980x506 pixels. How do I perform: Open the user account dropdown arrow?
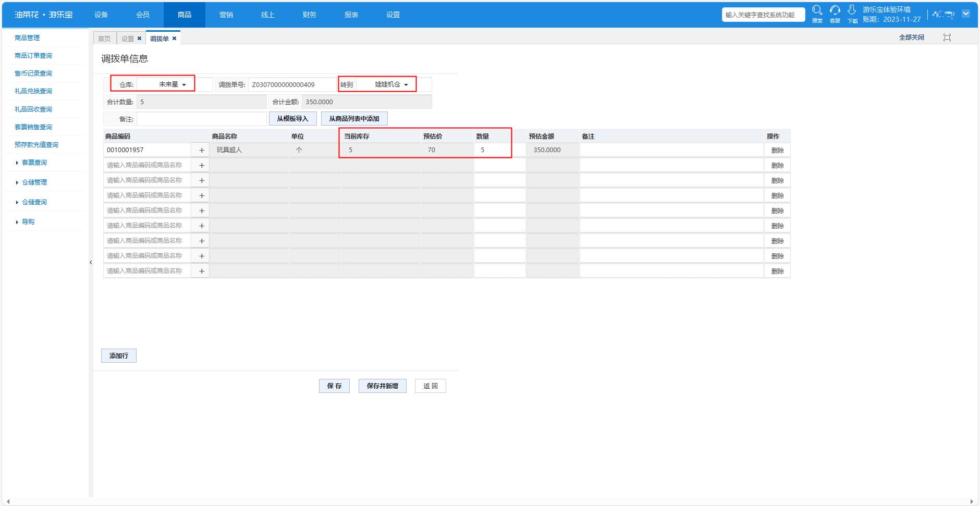click(x=966, y=14)
